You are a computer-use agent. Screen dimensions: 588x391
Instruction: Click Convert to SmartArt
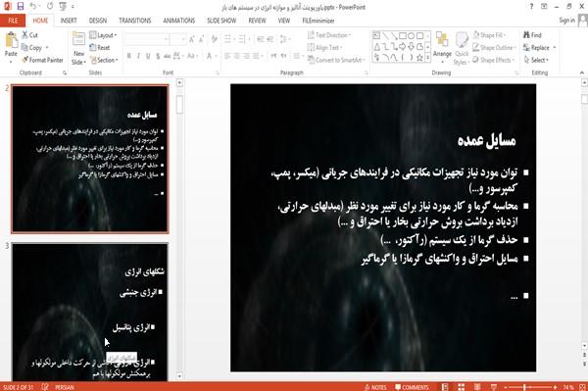coord(335,60)
